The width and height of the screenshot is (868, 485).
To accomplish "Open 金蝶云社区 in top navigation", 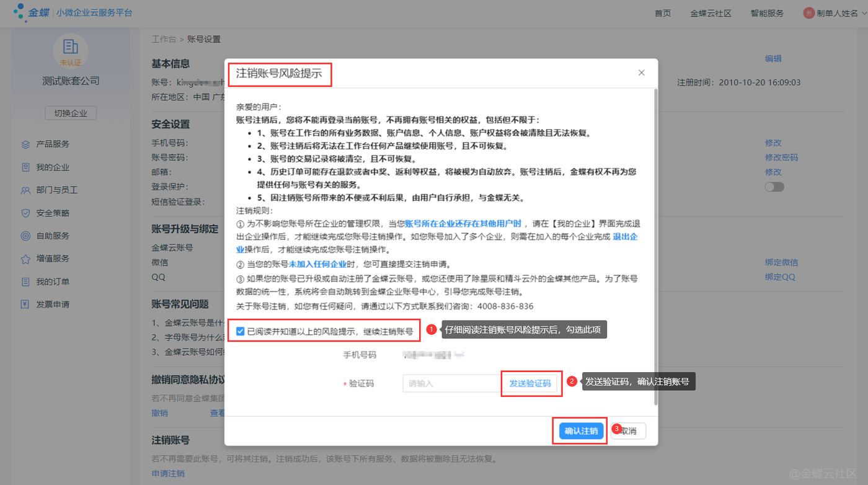I will click(x=711, y=13).
